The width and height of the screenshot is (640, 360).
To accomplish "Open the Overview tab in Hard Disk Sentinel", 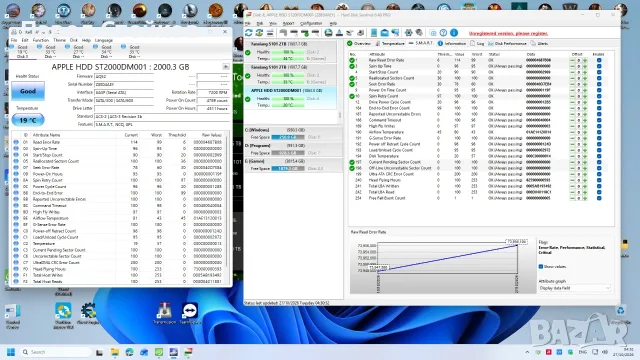I will 359,43.
